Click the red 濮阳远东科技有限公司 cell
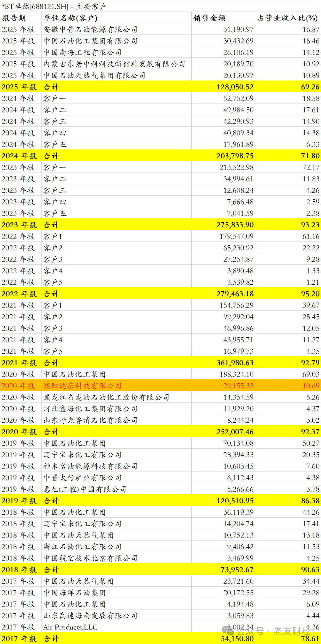 83,386
